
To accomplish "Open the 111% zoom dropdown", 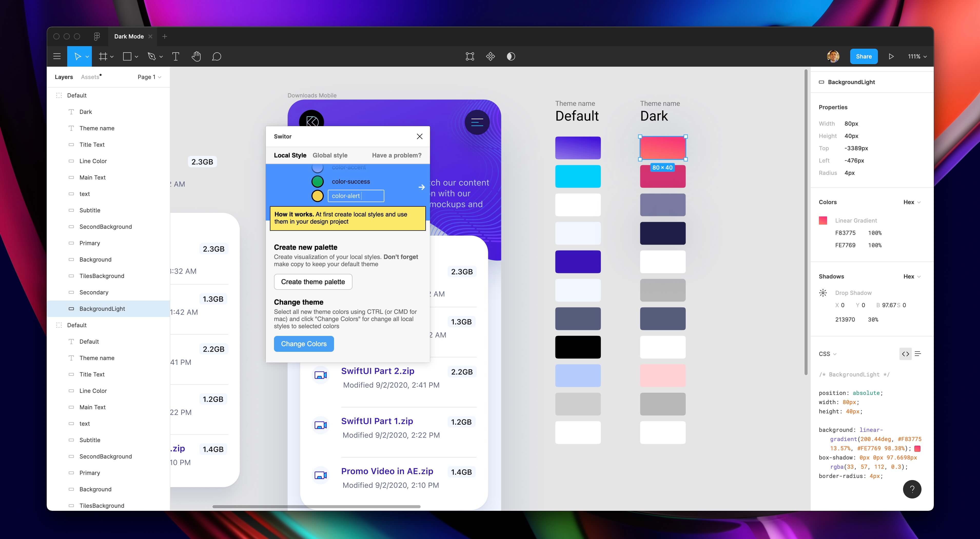I will [917, 56].
